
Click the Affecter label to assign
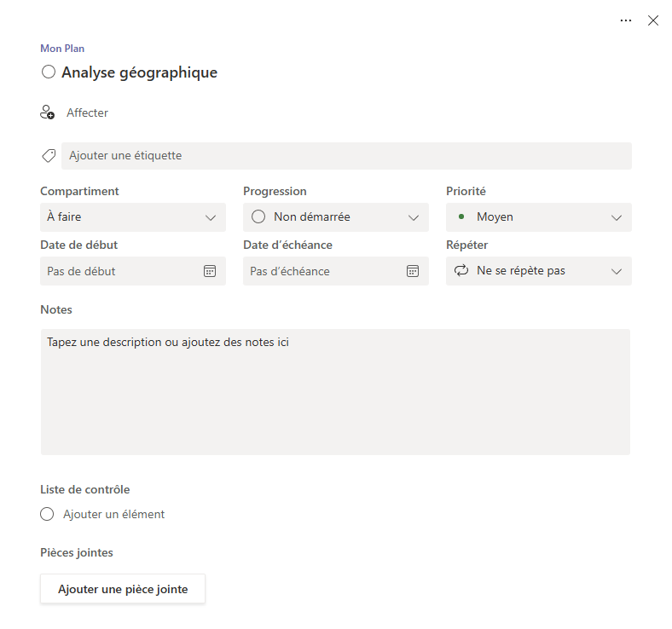[87, 113]
